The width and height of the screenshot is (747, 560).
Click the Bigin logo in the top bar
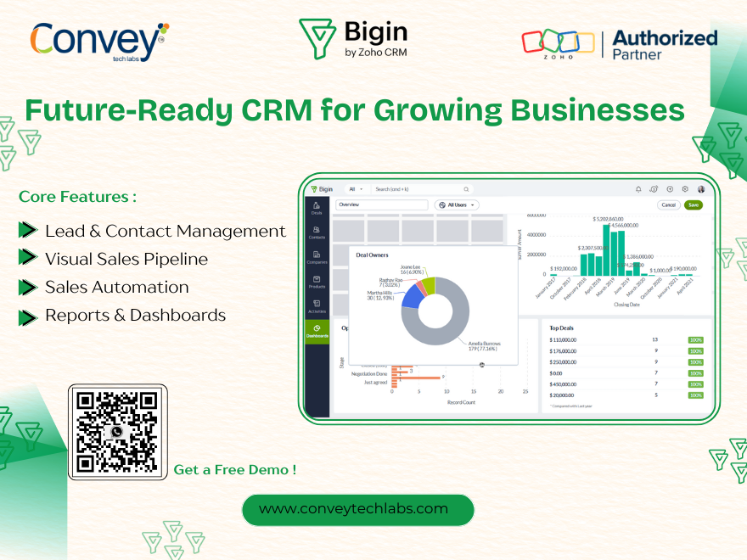click(x=322, y=189)
